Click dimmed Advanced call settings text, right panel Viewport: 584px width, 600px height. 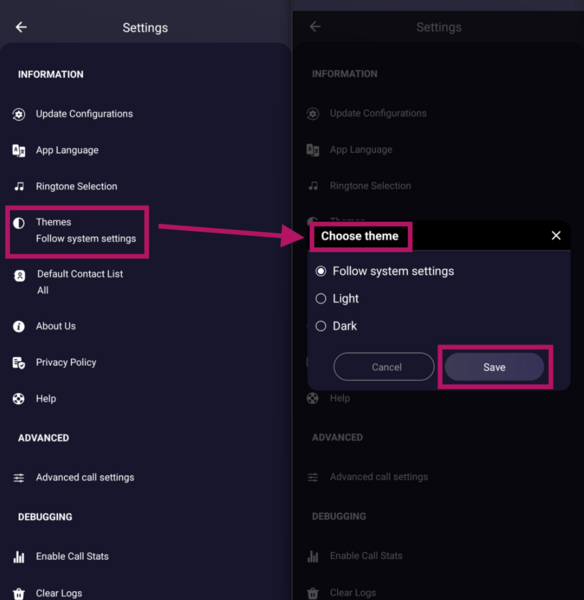pos(379,477)
